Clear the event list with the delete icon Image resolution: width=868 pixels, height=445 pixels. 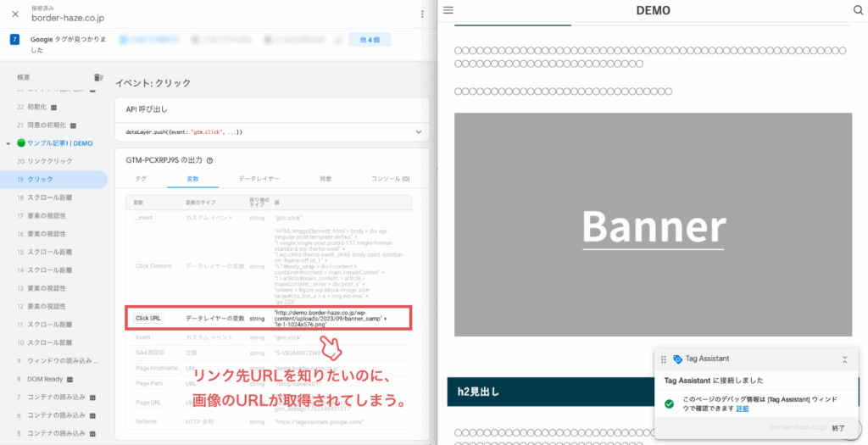point(98,77)
